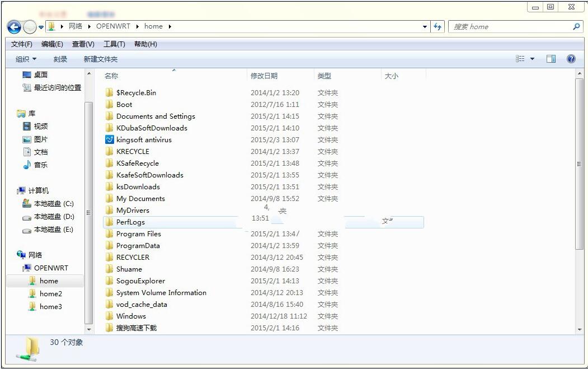
Task: Open the kingsoft antivirus item icon
Action: tap(110, 139)
